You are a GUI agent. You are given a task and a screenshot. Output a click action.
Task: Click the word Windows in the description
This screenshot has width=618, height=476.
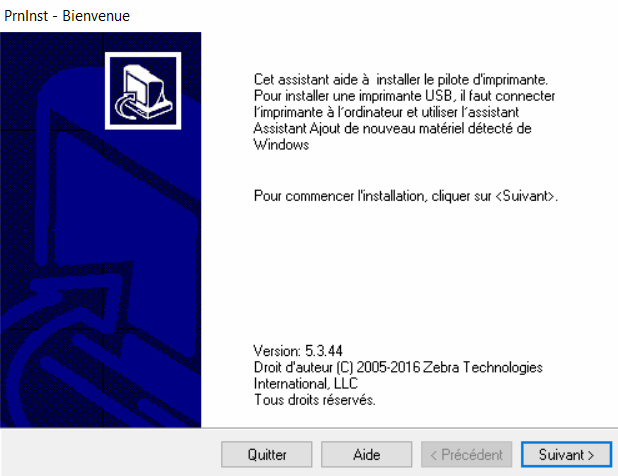pos(281,145)
